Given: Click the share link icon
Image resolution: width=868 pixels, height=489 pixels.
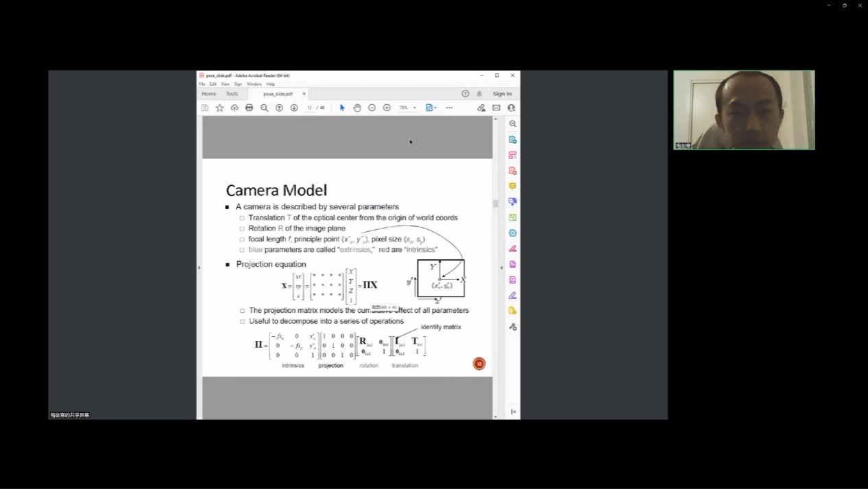Looking at the screenshot, I should coord(481,108).
